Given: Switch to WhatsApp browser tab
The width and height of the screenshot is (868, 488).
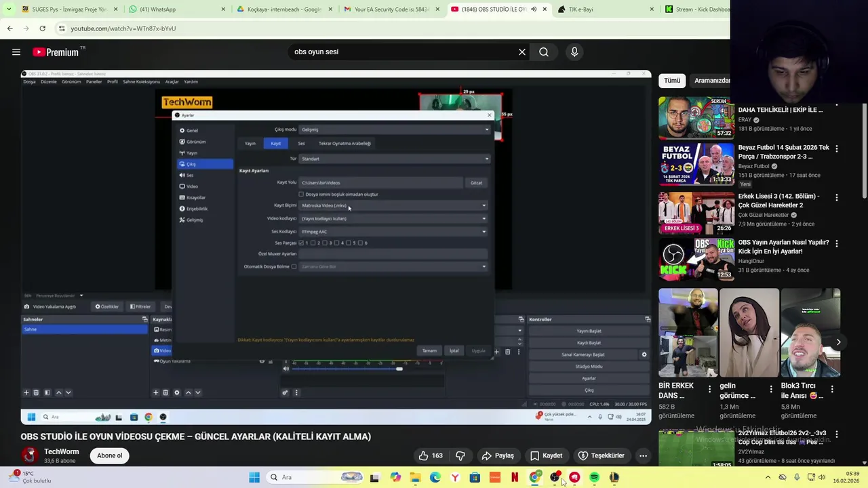Looking at the screenshot, I should 177,9.
